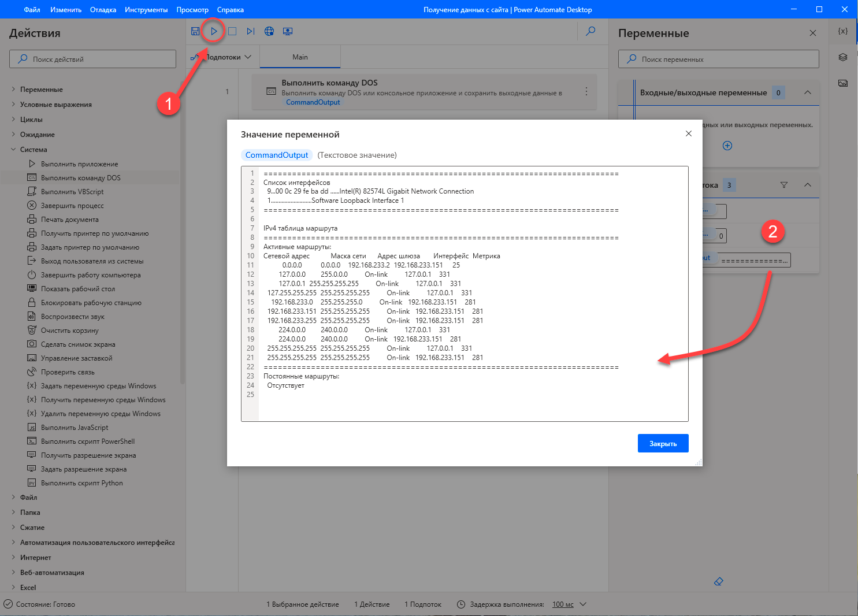This screenshot has width=858, height=616.
Task: Click the CommandOutput variable label
Action: pyautogui.click(x=277, y=155)
